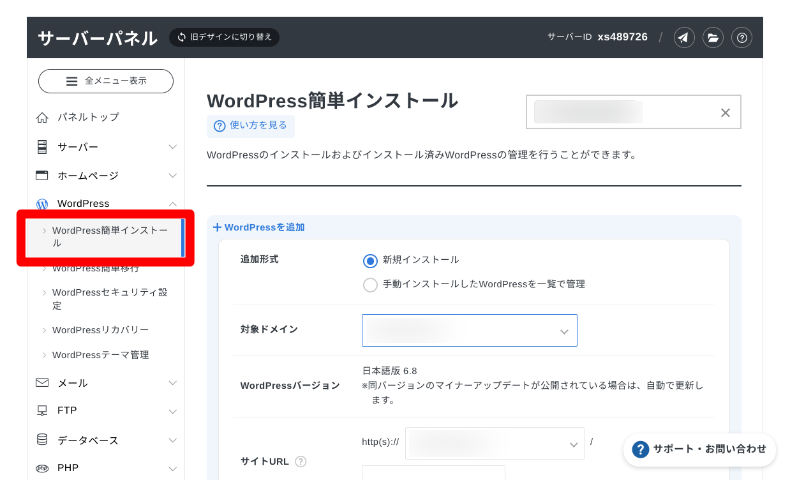Click the envelope icon beside メール

coord(42,383)
